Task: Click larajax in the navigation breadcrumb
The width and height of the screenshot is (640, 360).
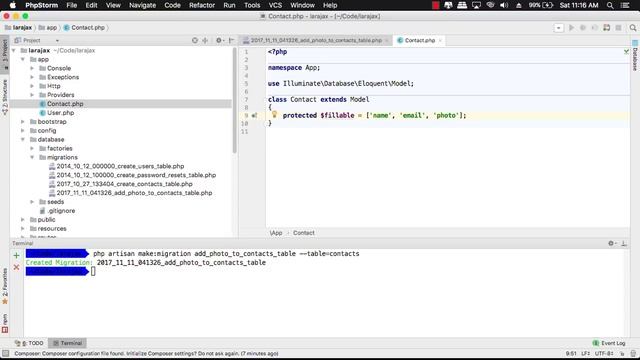Action: 19,28
